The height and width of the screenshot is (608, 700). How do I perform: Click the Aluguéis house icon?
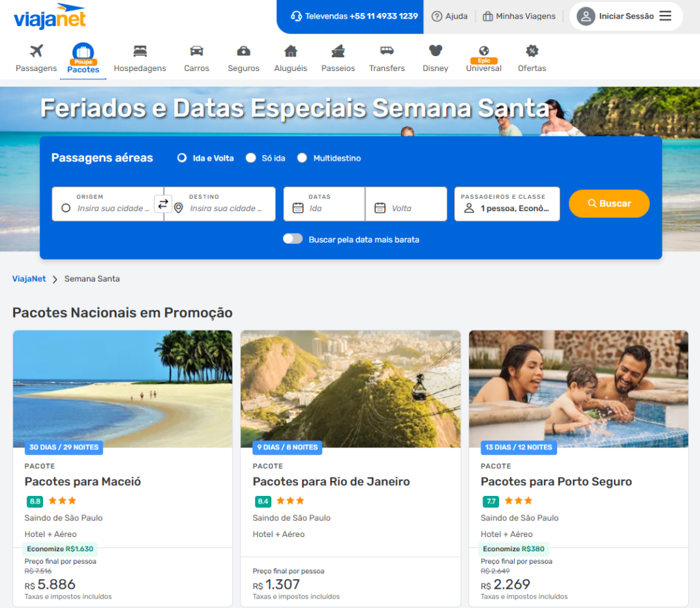point(291,51)
